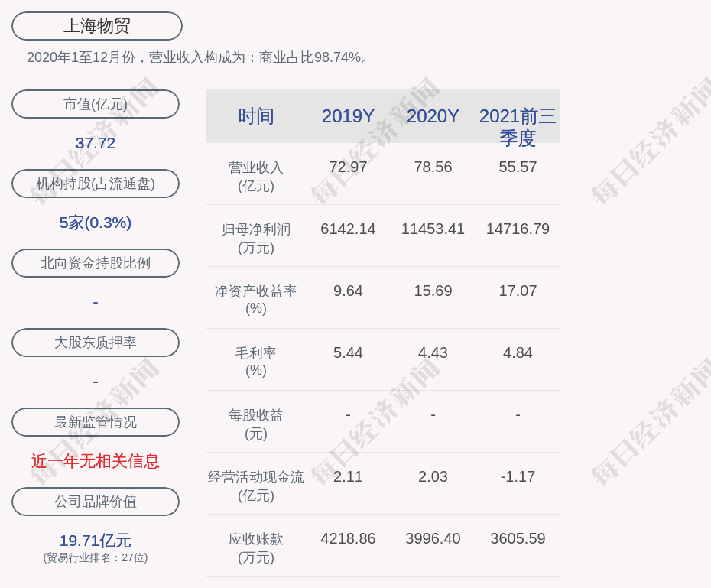Image resolution: width=711 pixels, height=588 pixels.
Task: Select gross margin value 5.44
Action: click(348, 352)
